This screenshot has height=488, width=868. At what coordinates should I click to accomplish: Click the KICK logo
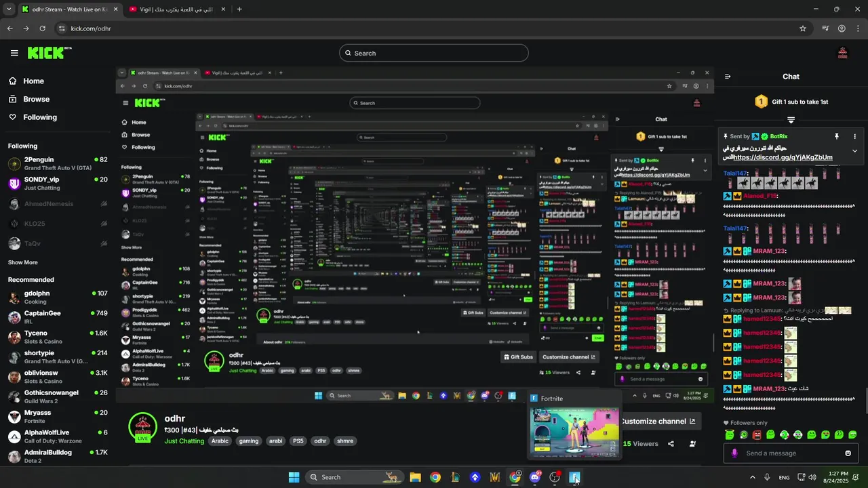click(x=50, y=53)
